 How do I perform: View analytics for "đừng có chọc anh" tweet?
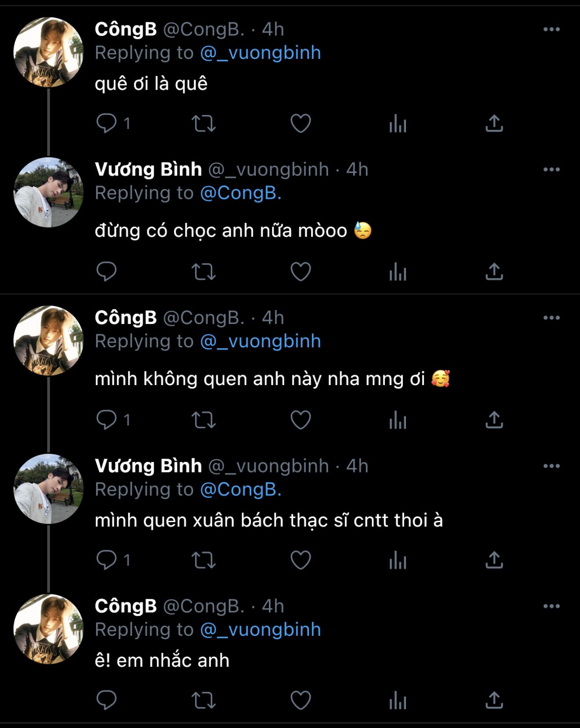point(398,271)
